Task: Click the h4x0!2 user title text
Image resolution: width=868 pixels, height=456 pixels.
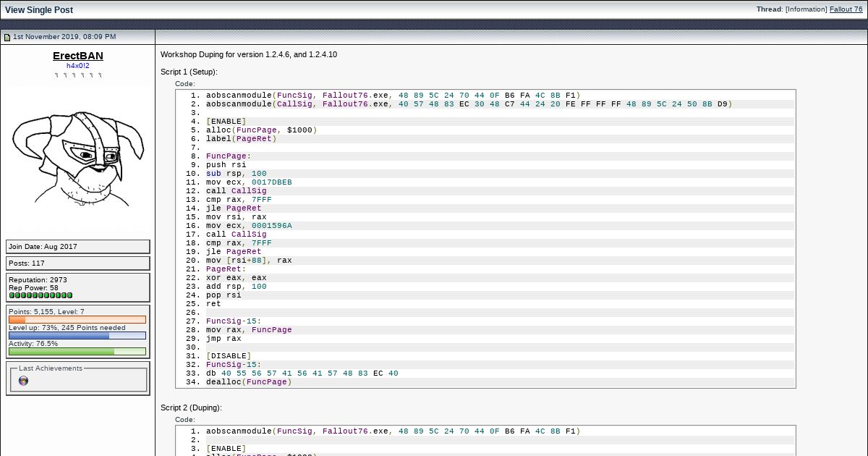Action: 78,66
